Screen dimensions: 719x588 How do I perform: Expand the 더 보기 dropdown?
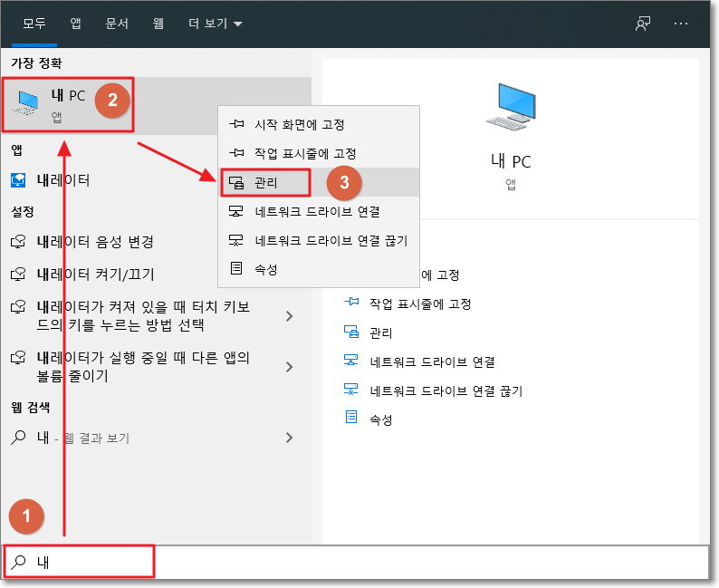[x=215, y=23]
